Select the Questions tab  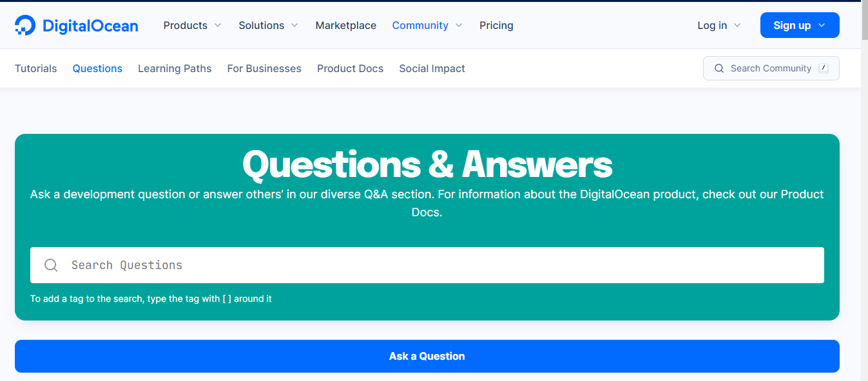[97, 68]
